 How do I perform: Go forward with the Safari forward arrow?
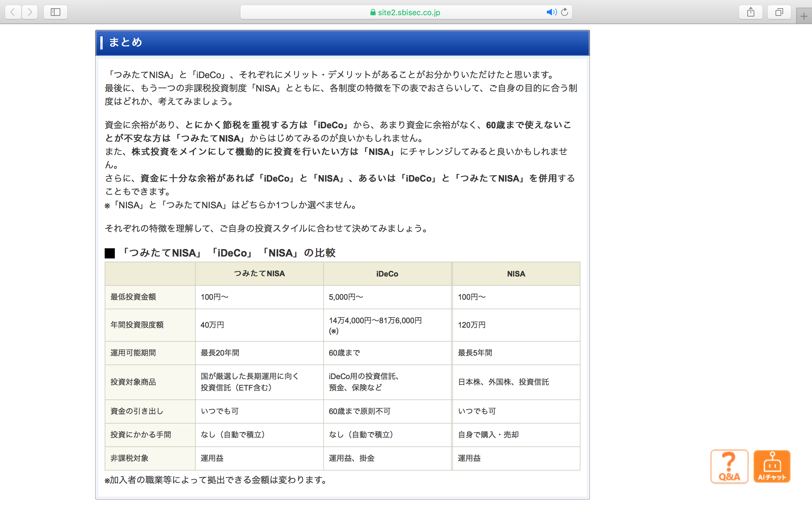pyautogui.click(x=30, y=12)
